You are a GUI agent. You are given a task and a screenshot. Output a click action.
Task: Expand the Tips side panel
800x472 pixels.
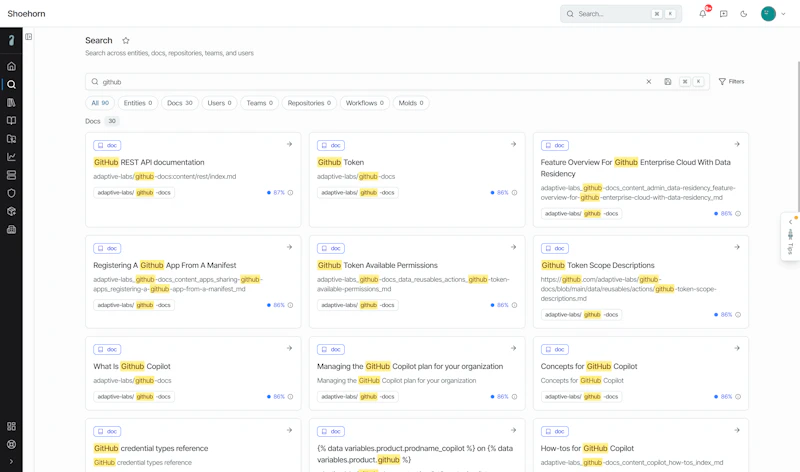pos(790,236)
